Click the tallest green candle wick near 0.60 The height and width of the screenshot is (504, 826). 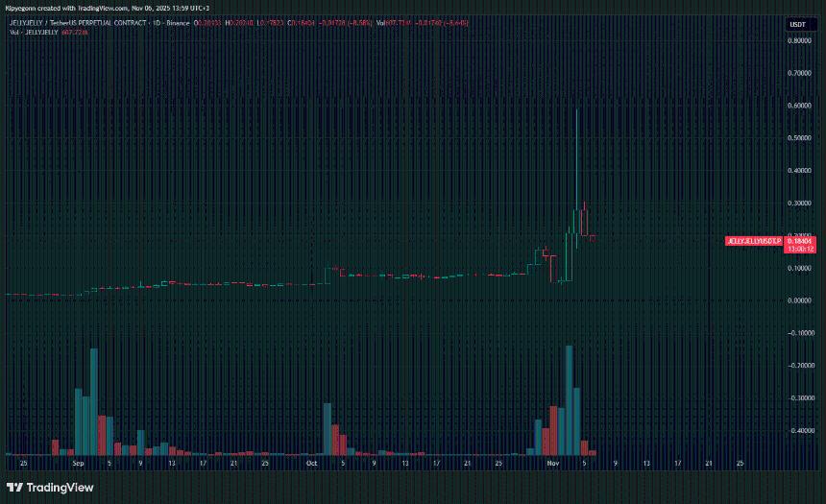tap(576, 144)
